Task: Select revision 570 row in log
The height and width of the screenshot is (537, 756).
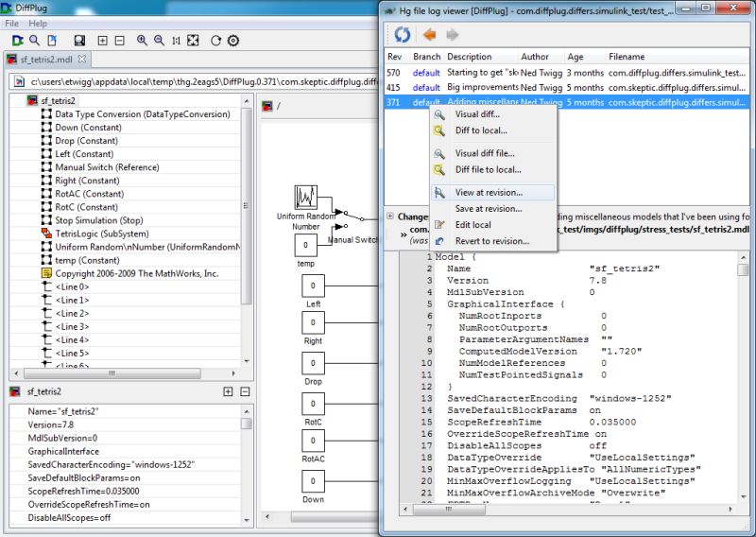Action: (x=566, y=73)
